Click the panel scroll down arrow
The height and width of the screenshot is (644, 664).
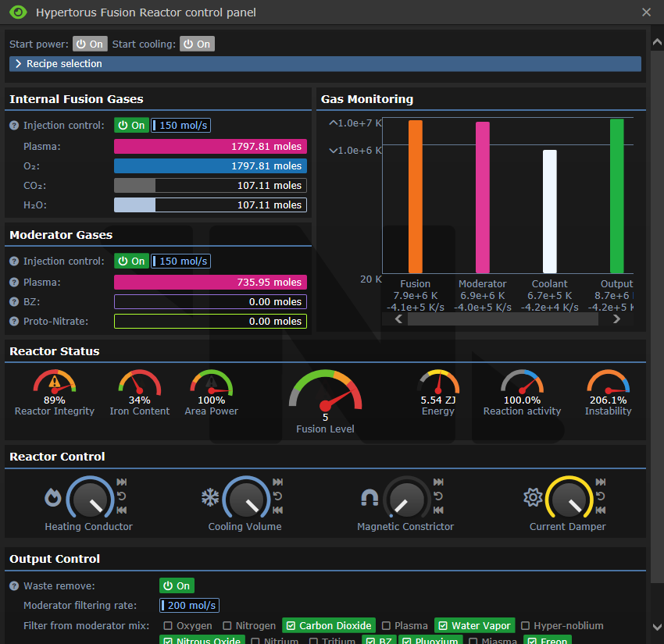coord(657,627)
